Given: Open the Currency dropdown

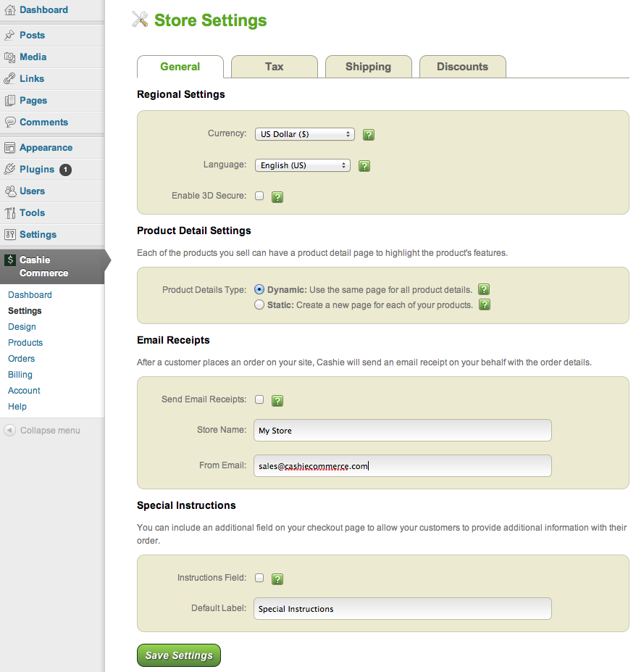Looking at the screenshot, I should click(305, 134).
